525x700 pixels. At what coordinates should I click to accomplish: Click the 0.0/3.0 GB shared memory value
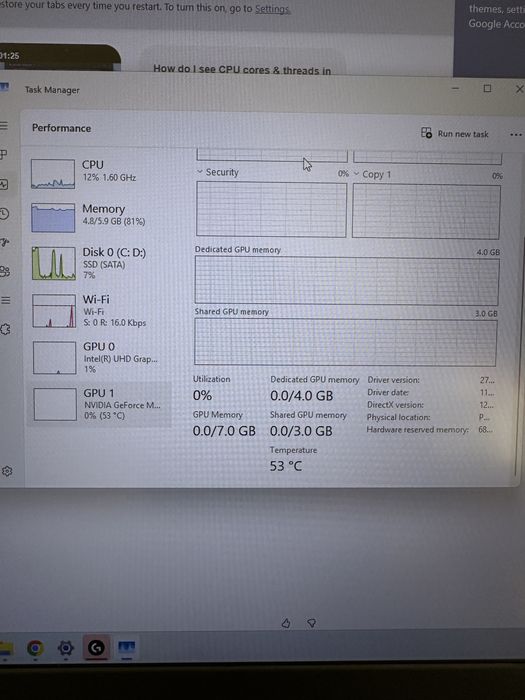301,431
